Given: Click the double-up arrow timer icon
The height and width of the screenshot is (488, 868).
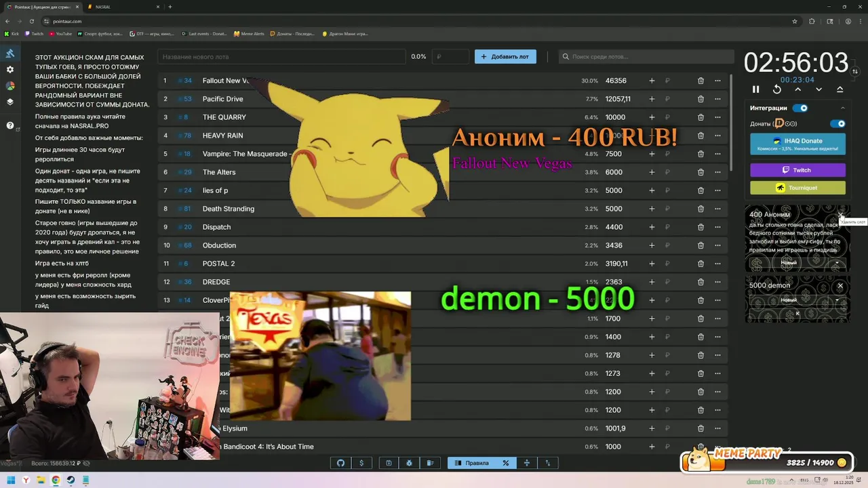Looking at the screenshot, I should point(840,89).
